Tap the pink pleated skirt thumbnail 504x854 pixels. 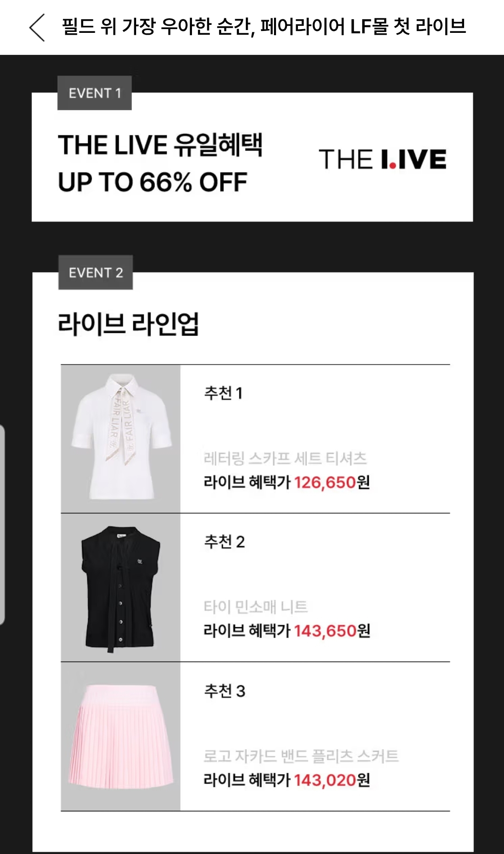(121, 736)
